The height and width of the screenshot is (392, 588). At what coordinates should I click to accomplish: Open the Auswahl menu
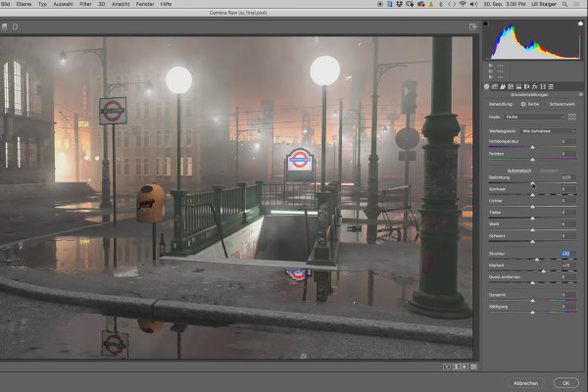click(x=63, y=4)
